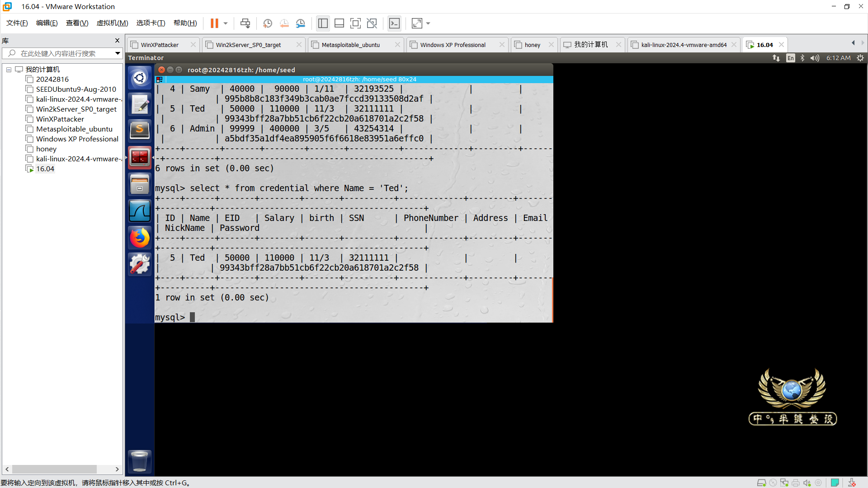Viewport: 868px width, 488px height.
Task: Open the snapshot manager icon
Action: (x=301, y=23)
